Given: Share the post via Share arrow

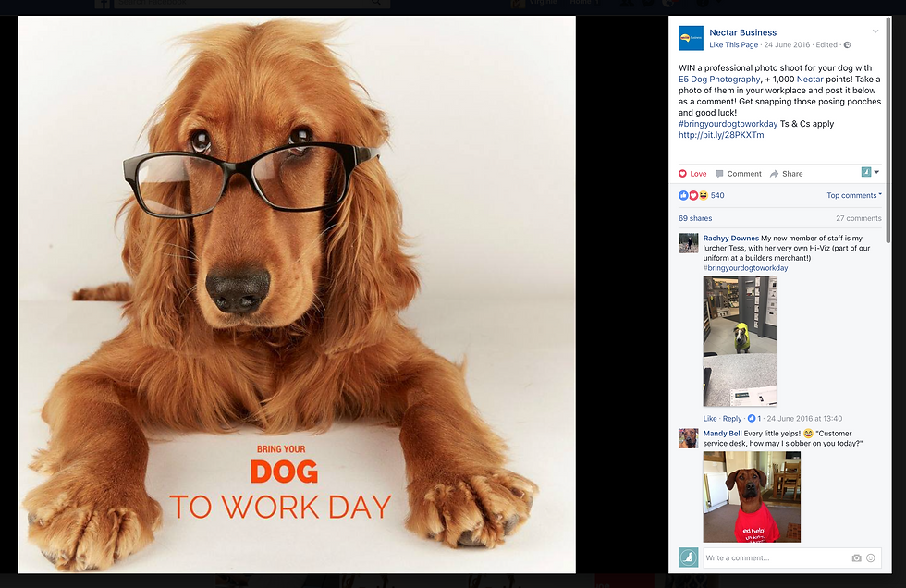Looking at the screenshot, I should (787, 173).
